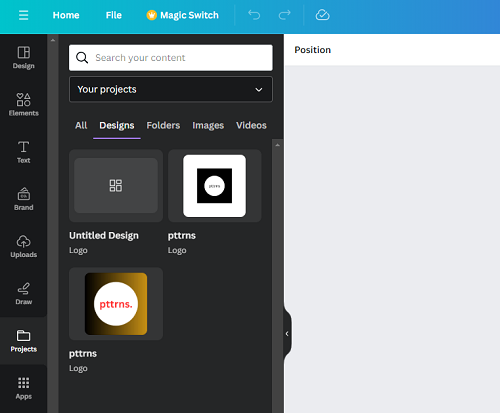Open the Design sidebar panel
Viewport: 500px width, 413px height.
24,58
